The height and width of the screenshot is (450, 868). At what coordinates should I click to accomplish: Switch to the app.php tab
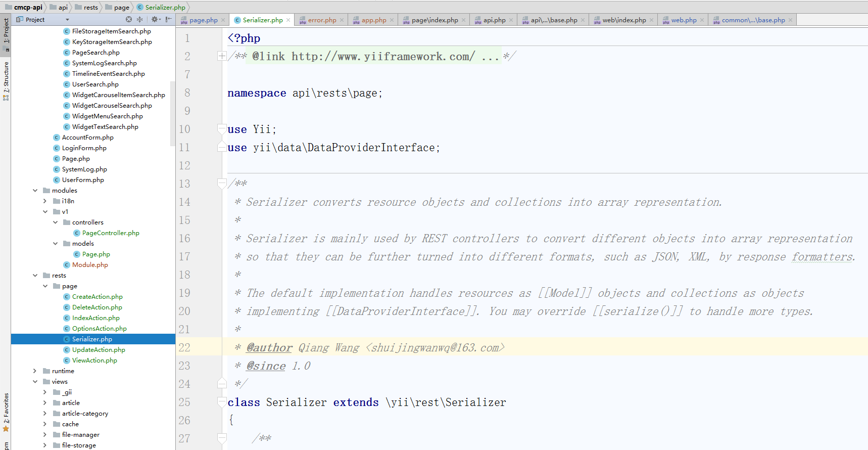pos(373,20)
